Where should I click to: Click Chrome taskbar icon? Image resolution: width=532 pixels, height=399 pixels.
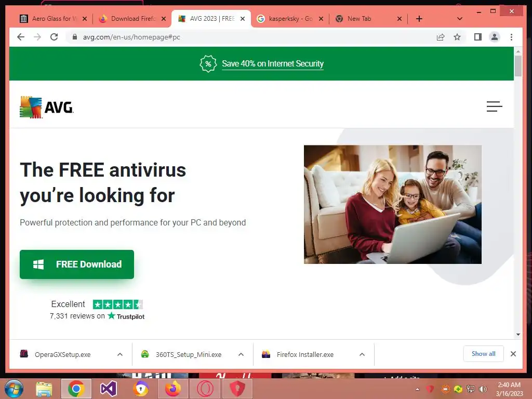point(76,389)
